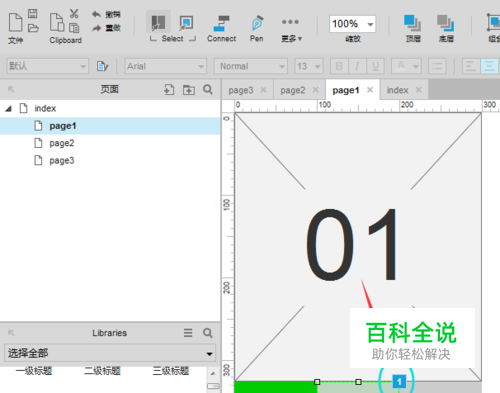500x393 pixels.
Task: Click the Clipboard paste icon
Action: tap(57, 22)
